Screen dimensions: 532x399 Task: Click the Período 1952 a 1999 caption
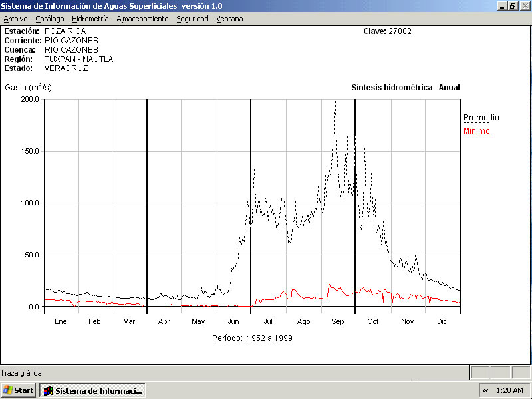coord(252,338)
